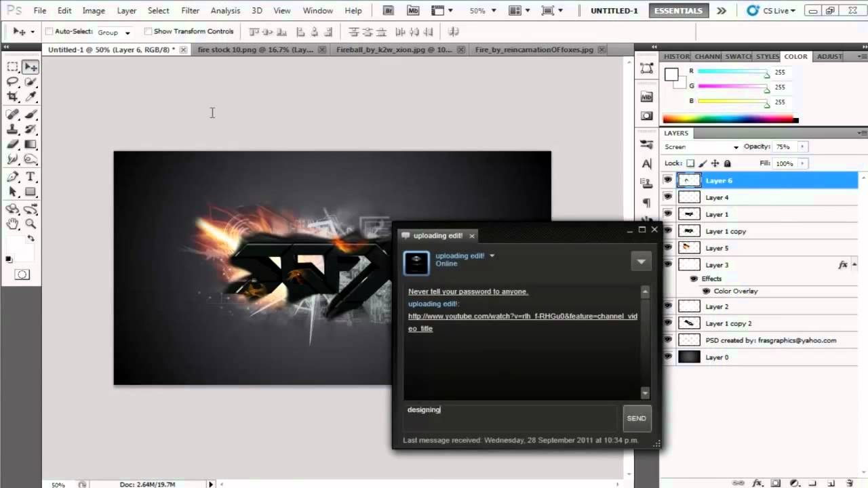Screen dimensions: 868x488
Task: Collapse Layer 3 effects arrow
Action: tap(854, 265)
